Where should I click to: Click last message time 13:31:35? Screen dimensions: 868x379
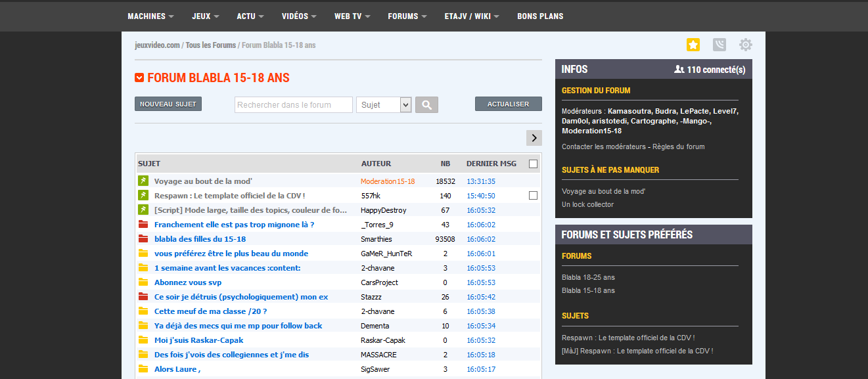point(481,181)
